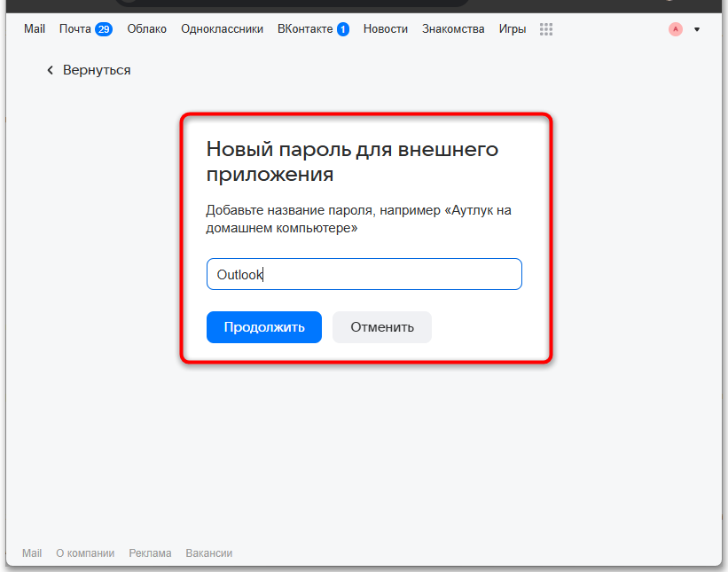The image size is (728, 572).
Task: Open Одноклассники in top navigation
Action: (222, 28)
